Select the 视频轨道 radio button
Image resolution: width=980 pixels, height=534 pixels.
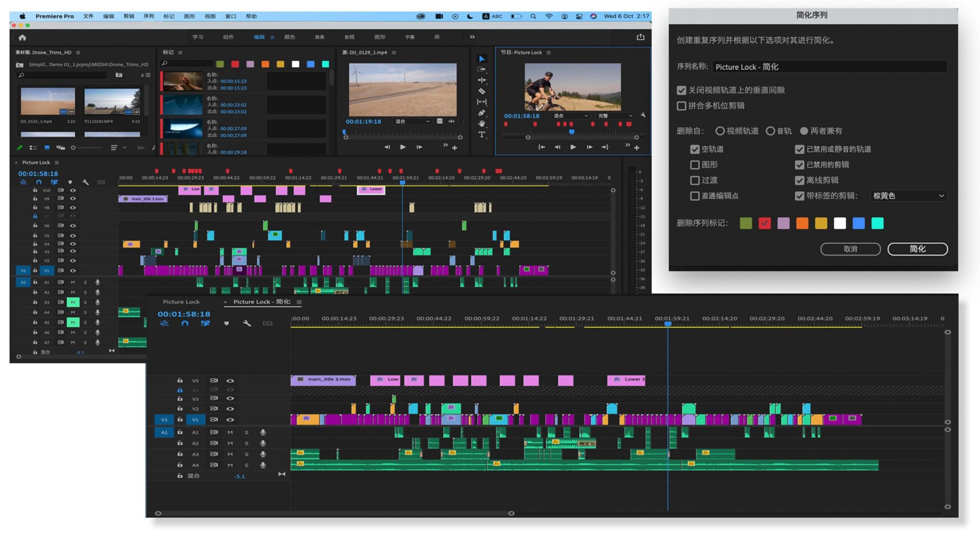pyautogui.click(x=720, y=131)
